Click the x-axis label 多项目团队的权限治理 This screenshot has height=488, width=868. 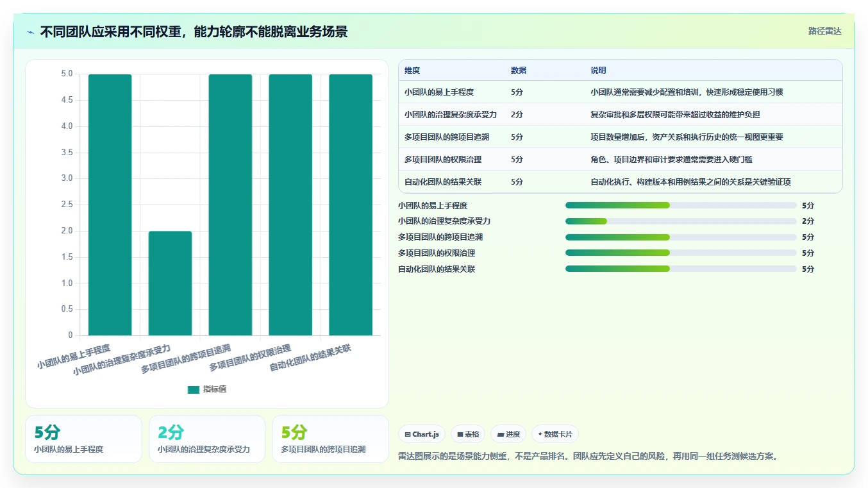click(x=250, y=358)
